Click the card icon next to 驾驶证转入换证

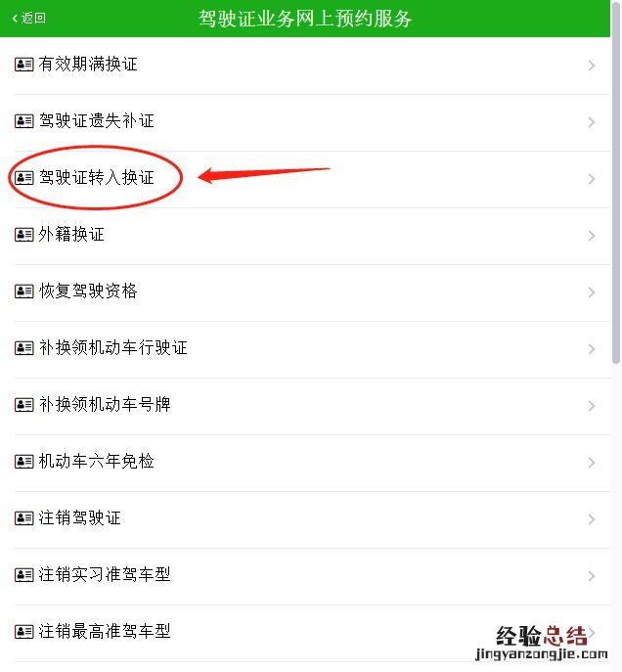point(24,178)
